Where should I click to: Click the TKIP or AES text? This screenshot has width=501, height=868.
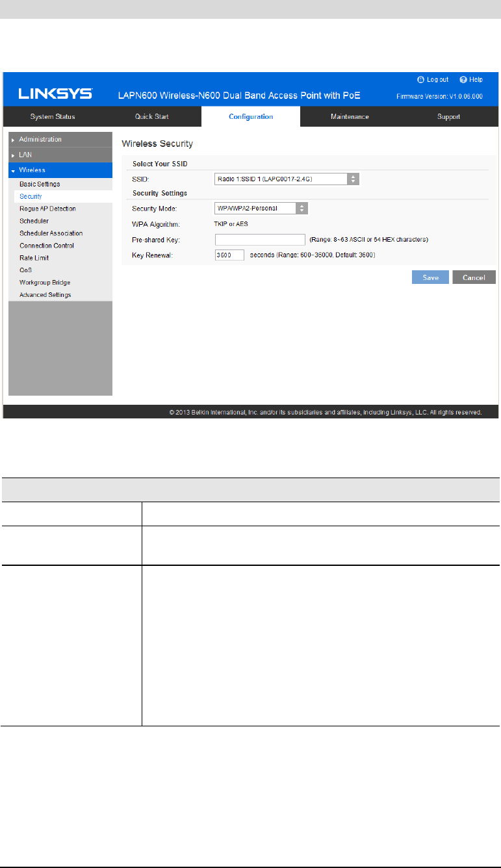[231, 223]
